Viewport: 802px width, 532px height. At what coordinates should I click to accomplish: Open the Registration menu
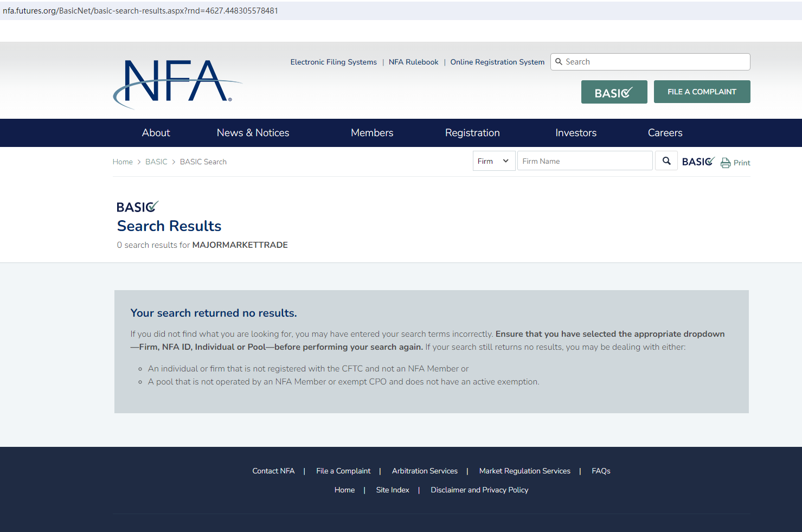click(472, 133)
